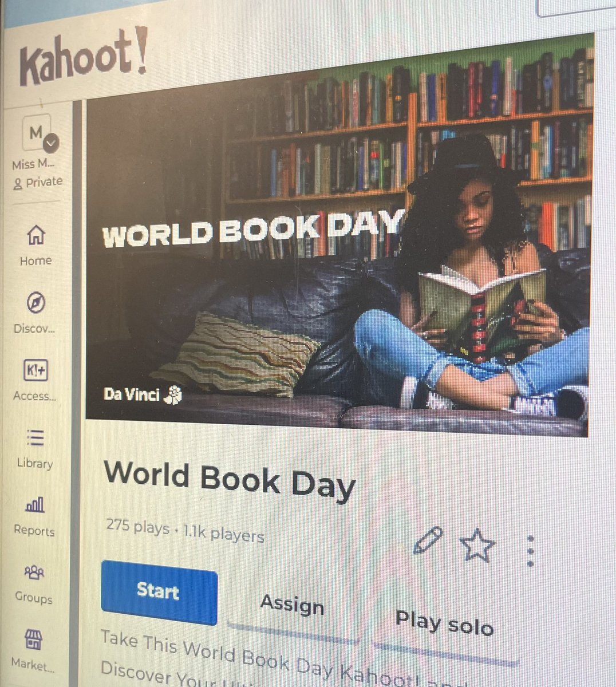Open the Library list icon
616x687 pixels.
click(x=35, y=438)
